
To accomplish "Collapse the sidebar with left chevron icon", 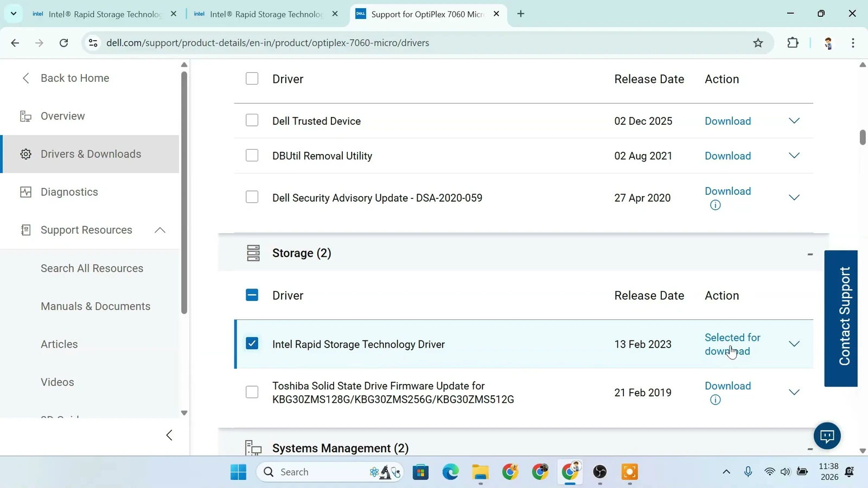I will click(x=169, y=435).
